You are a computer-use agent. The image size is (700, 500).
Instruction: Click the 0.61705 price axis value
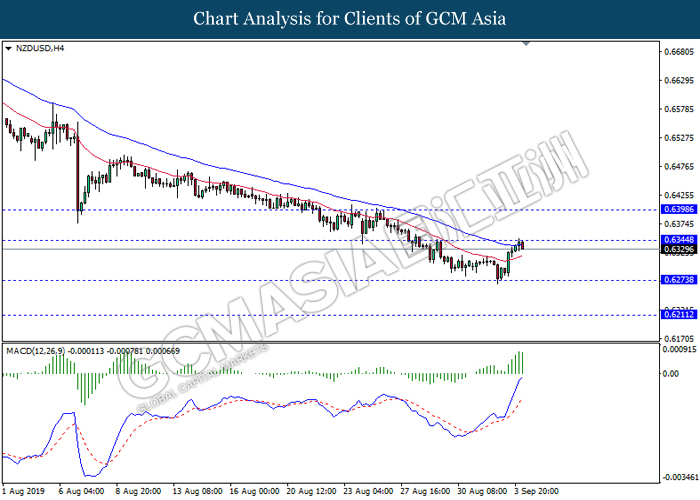pos(679,339)
